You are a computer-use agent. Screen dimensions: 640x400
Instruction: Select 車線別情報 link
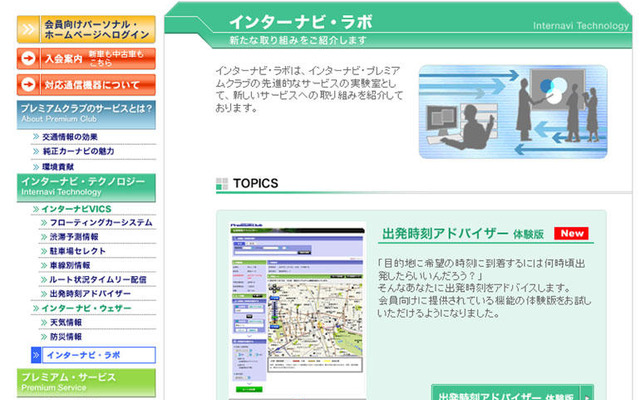coord(70,266)
